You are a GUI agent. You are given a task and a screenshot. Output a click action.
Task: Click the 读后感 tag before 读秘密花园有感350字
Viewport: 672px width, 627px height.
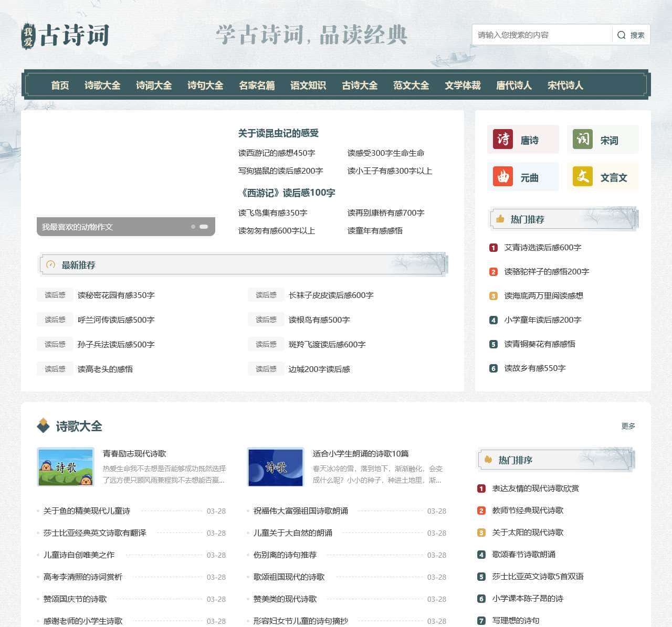tap(55, 295)
